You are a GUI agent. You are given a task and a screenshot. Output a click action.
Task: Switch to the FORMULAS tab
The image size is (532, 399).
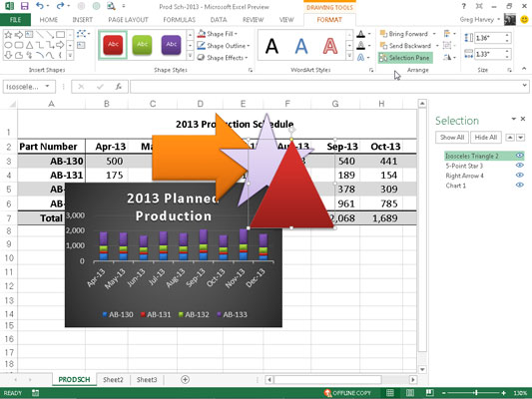point(179,20)
